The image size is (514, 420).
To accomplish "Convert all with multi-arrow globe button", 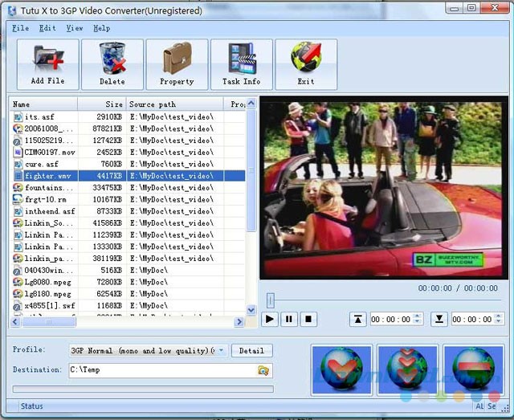I will (x=407, y=370).
